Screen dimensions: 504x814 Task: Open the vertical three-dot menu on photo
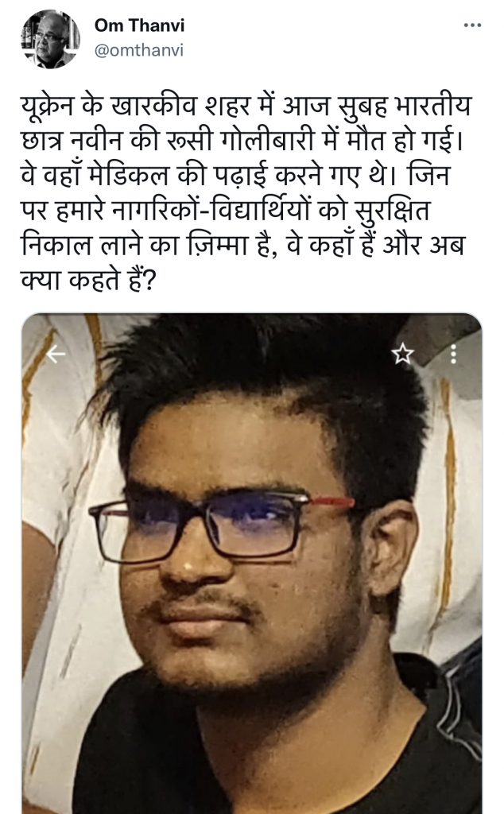click(x=453, y=354)
